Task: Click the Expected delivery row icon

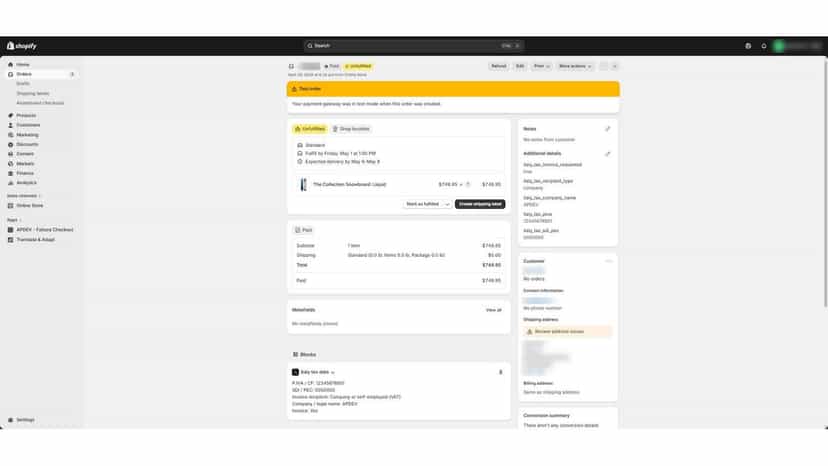Action: [300, 162]
